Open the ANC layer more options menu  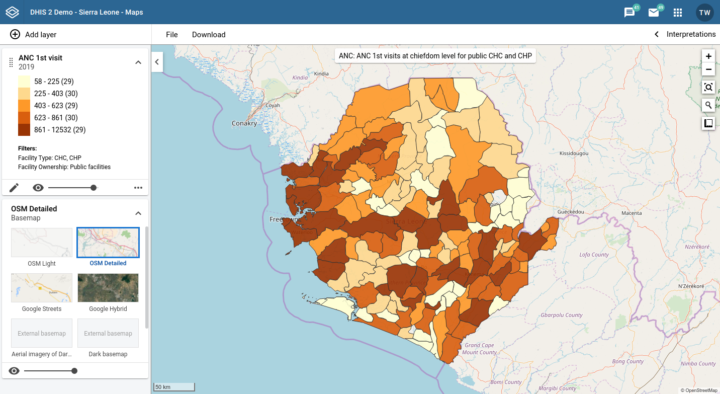click(138, 187)
